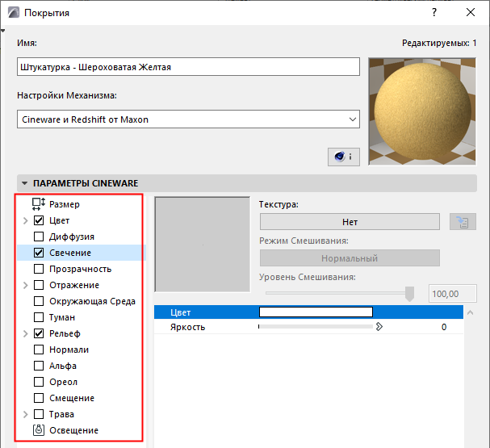Open the help question mark button
Image resolution: width=490 pixels, height=448 pixels.
[x=434, y=12]
